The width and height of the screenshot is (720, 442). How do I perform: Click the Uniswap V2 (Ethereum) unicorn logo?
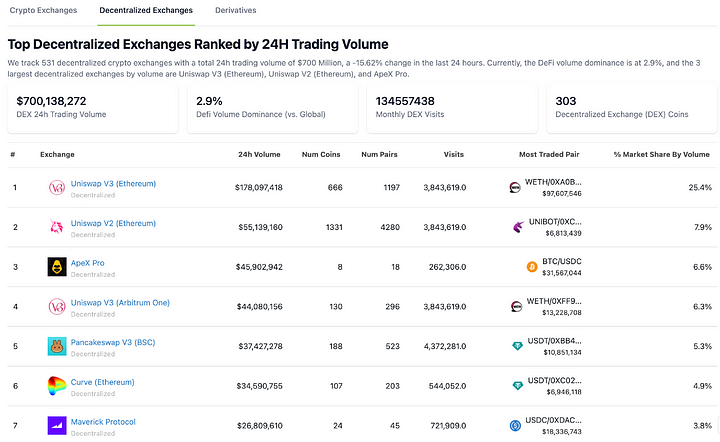(56, 227)
